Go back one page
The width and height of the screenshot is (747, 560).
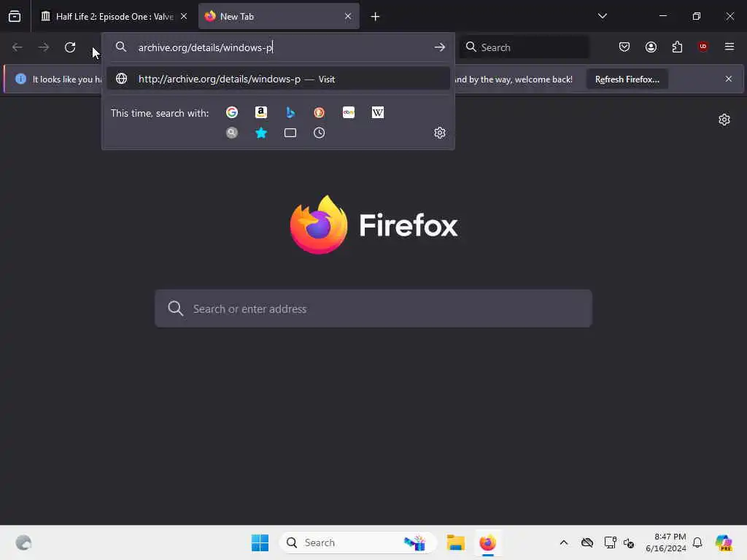coord(18,47)
